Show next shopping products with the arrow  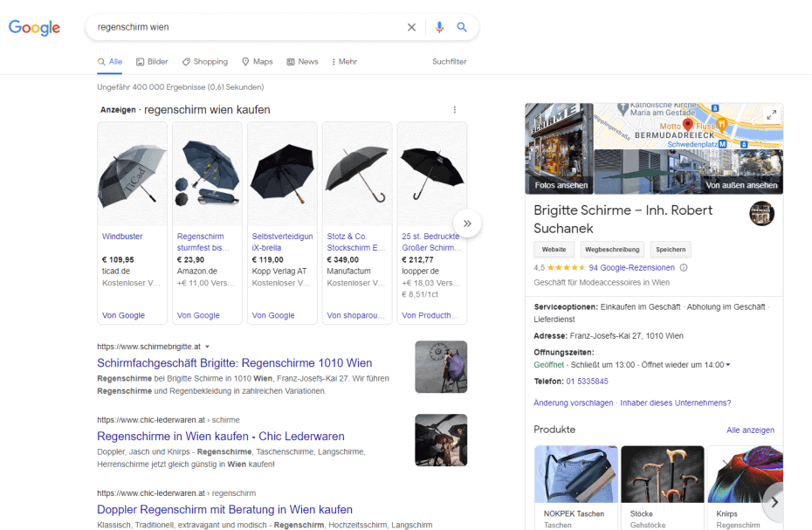coord(467,224)
